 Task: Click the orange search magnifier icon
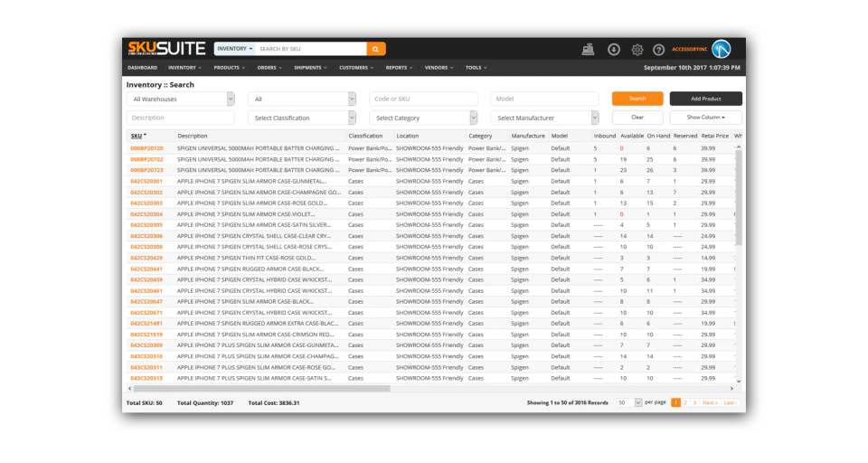(376, 49)
